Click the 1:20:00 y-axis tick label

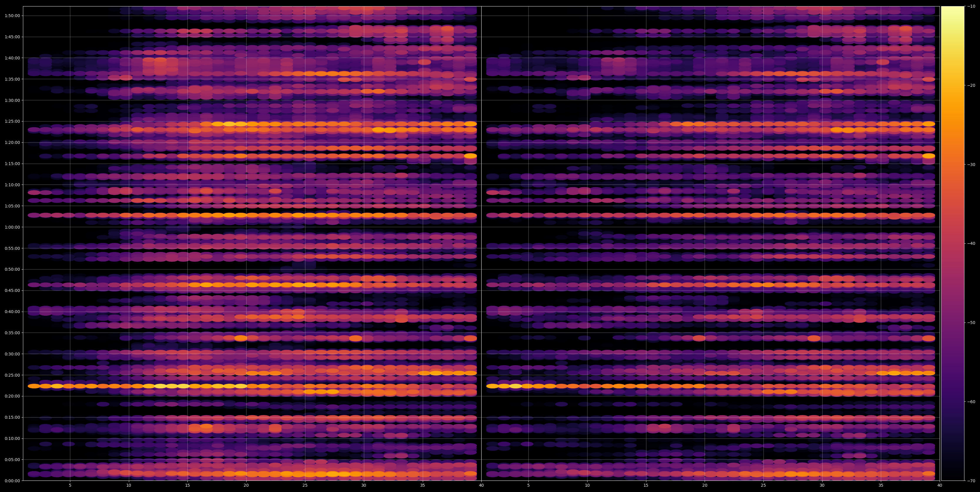coord(12,142)
